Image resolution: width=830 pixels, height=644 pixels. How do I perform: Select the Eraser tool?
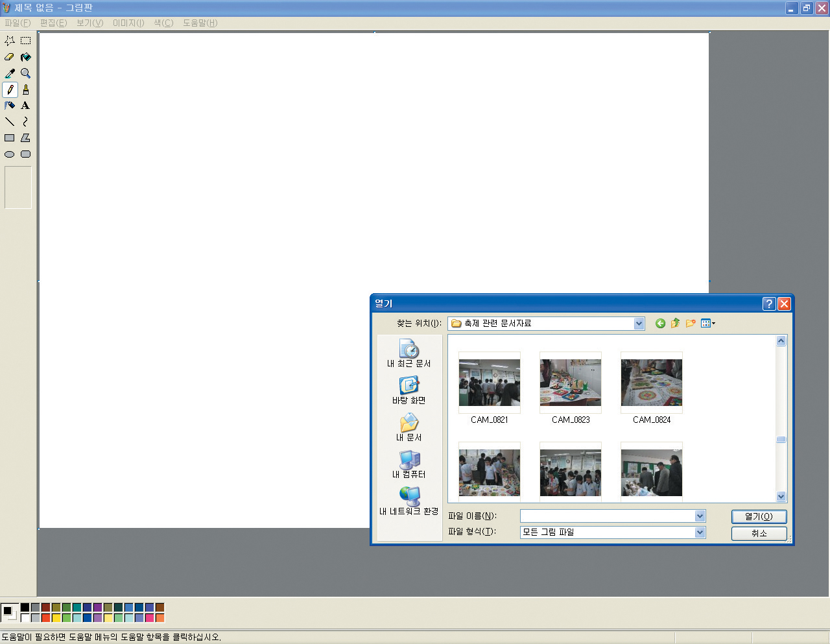10,57
